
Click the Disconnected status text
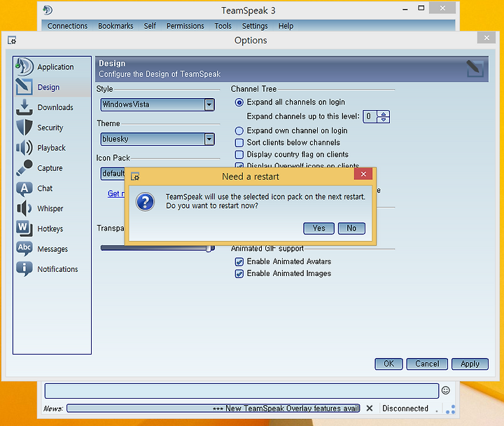[405, 408]
